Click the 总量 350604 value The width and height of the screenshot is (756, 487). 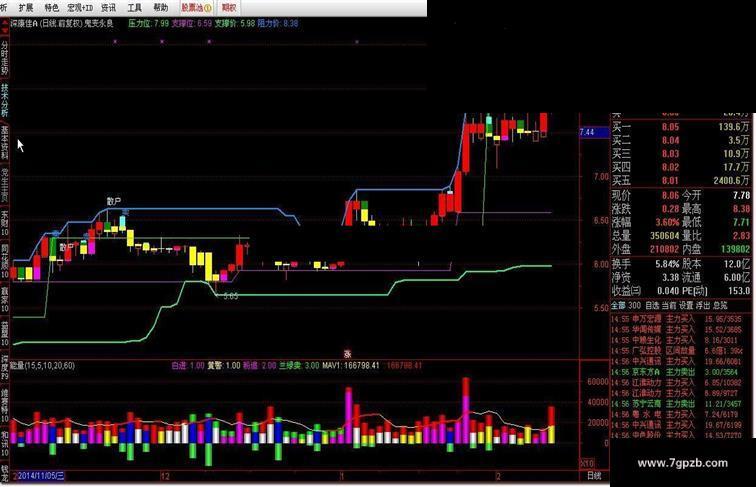tap(664, 236)
